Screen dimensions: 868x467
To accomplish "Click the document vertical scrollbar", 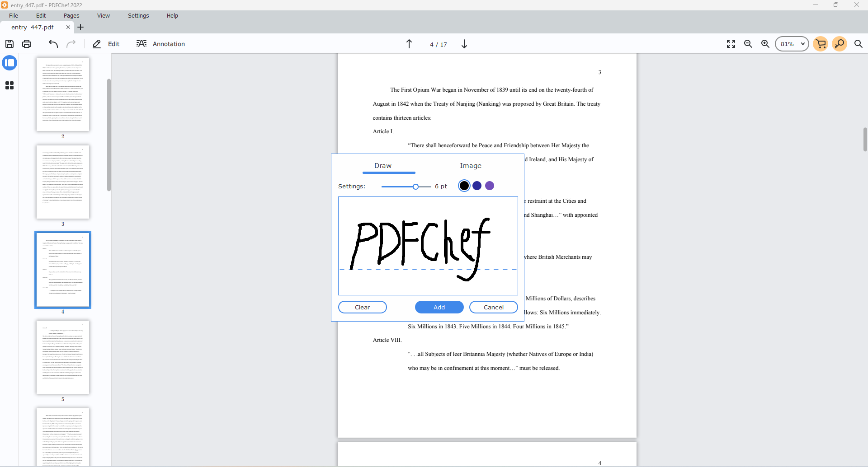I will click(x=865, y=140).
